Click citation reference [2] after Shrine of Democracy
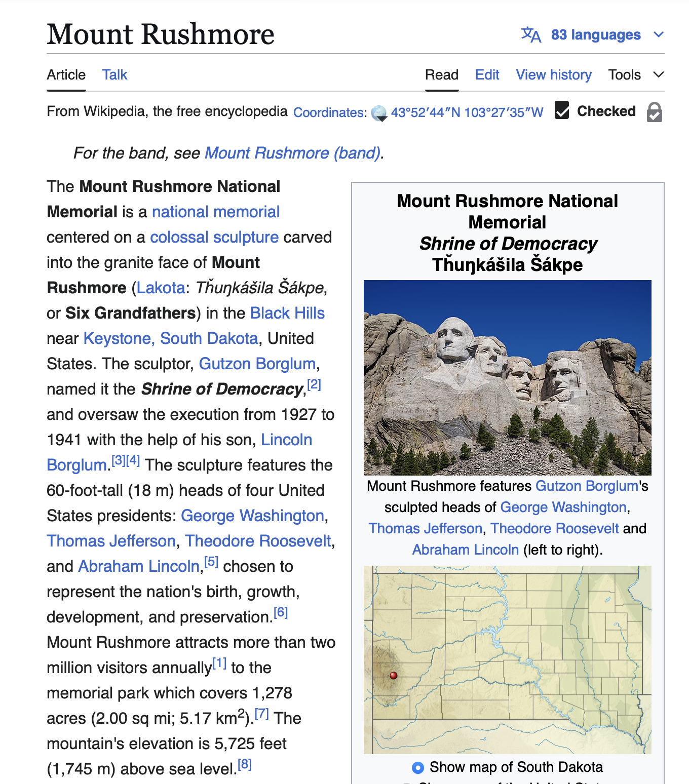 [x=314, y=384]
